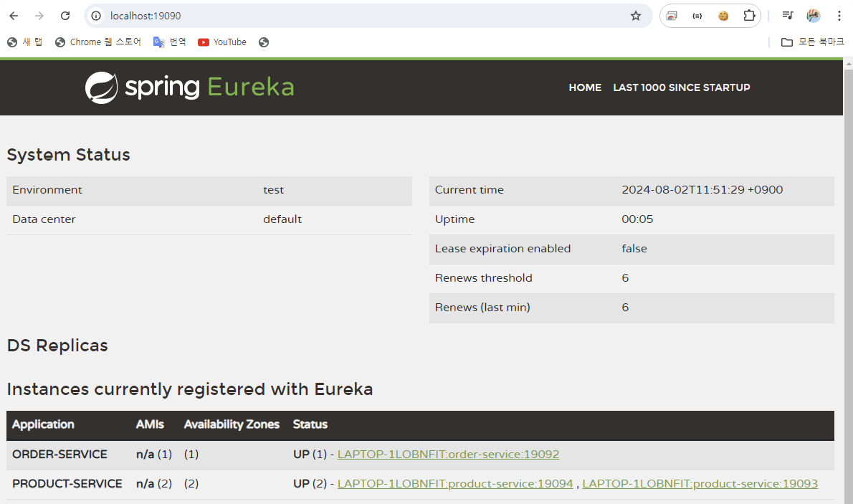Open Chrome three-dot menu
The height and width of the screenshot is (504, 853).
pos(839,16)
